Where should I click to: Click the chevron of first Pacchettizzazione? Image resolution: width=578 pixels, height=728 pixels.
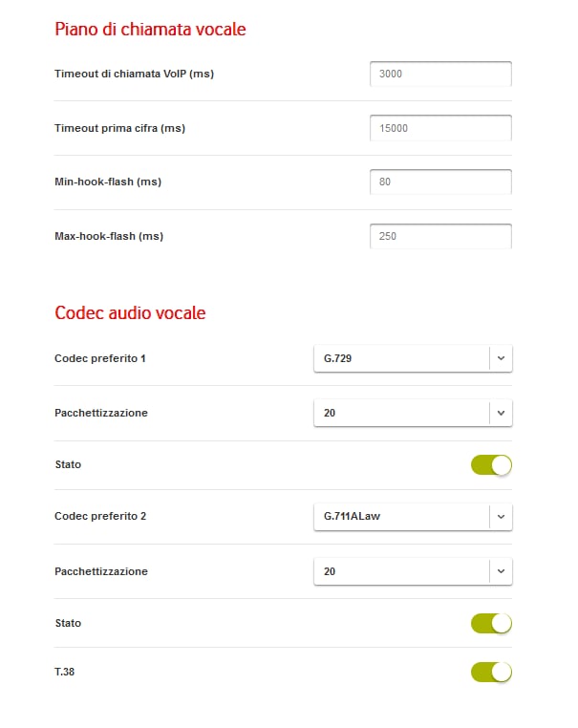pos(501,413)
